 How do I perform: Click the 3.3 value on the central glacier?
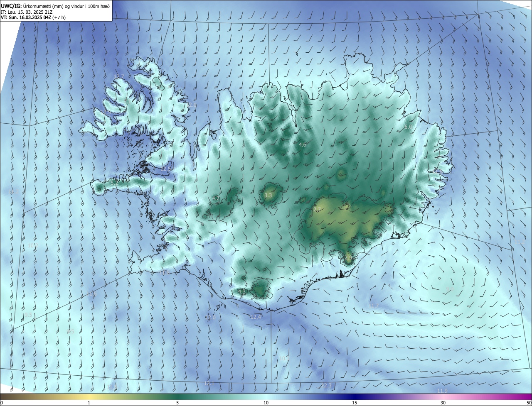click(x=268, y=195)
